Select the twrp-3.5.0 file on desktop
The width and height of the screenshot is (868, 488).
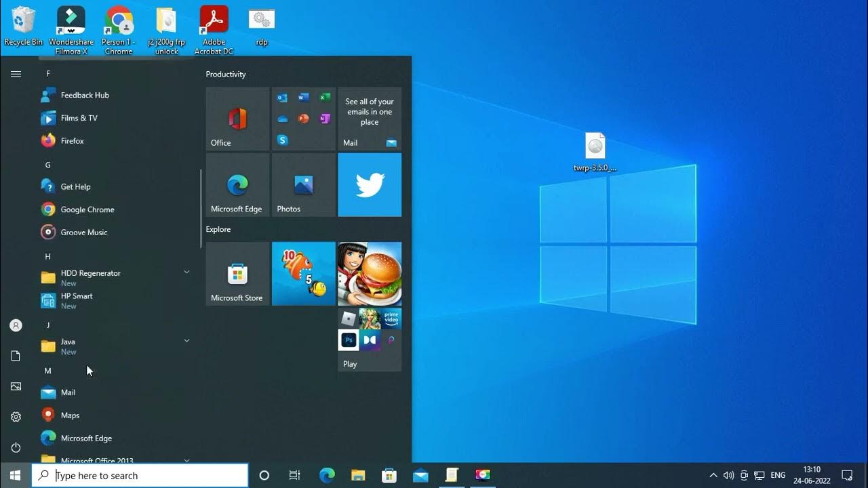(x=595, y=152)
